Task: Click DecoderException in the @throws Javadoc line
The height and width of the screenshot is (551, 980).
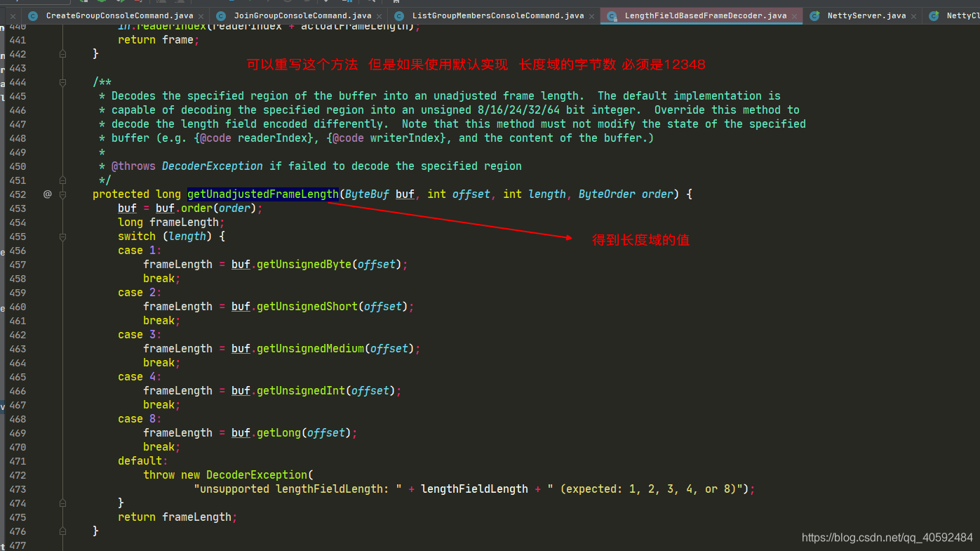Action: click(x=213, y=166)
